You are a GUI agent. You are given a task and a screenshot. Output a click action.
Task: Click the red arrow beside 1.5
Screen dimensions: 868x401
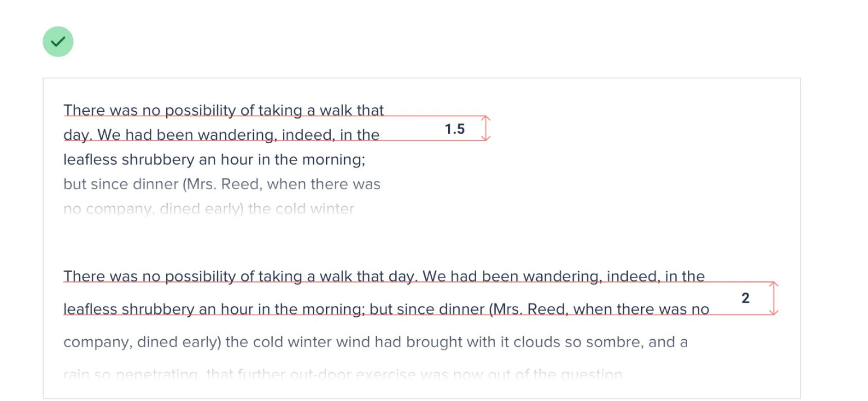click(x=486, y=129)
